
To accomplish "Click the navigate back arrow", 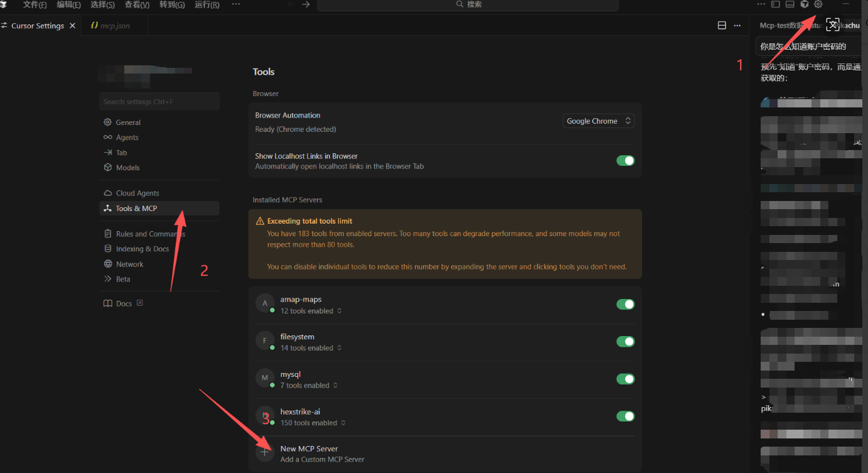I will (291, 4).
